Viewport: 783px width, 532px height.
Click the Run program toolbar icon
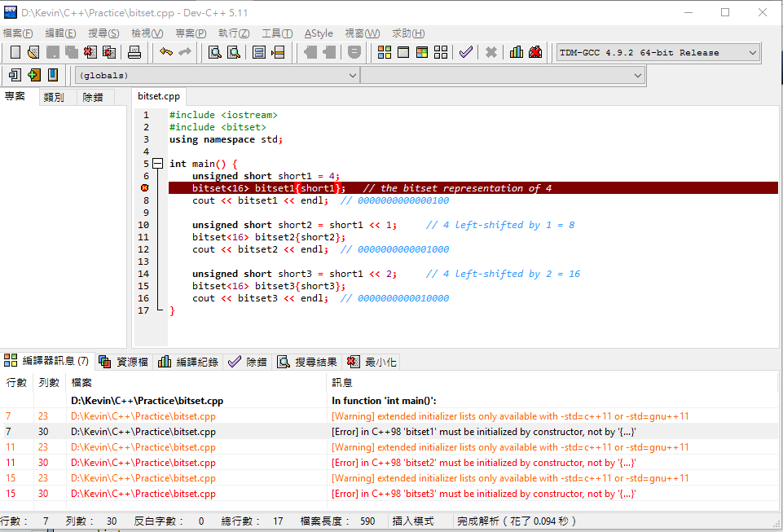pos(403,52)
